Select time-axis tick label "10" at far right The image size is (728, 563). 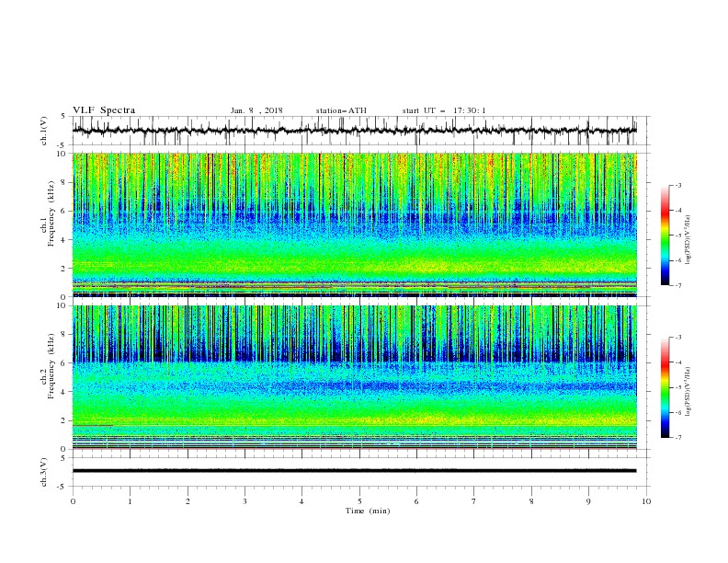(x=646, y=501)
